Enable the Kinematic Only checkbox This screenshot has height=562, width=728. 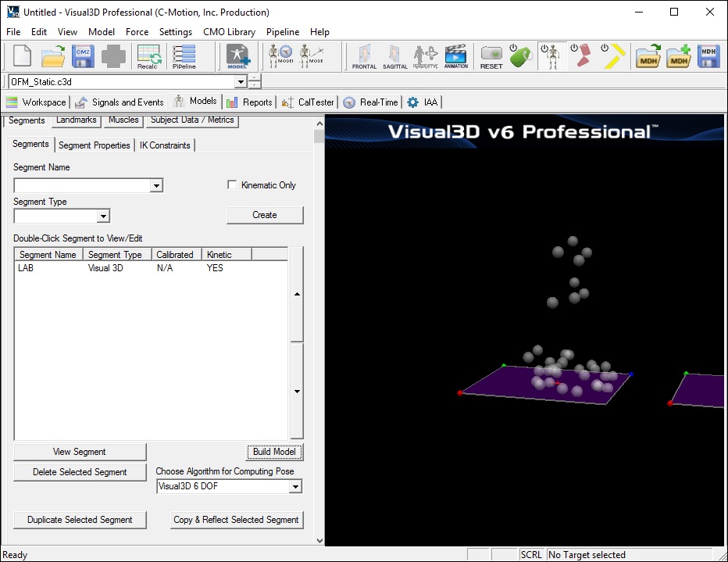tap(232, 184)
